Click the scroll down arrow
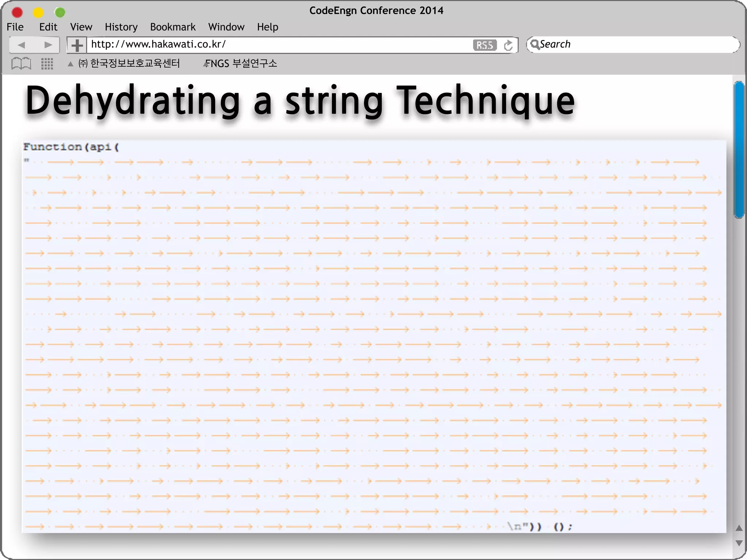This screenshot has width=747, height=560. (739, 543)
